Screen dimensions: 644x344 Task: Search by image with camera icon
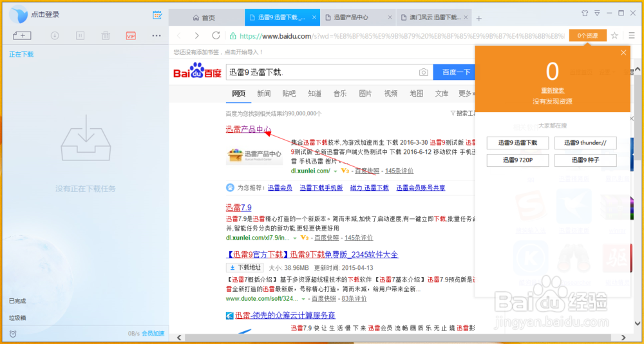click(x=424, y=72)
